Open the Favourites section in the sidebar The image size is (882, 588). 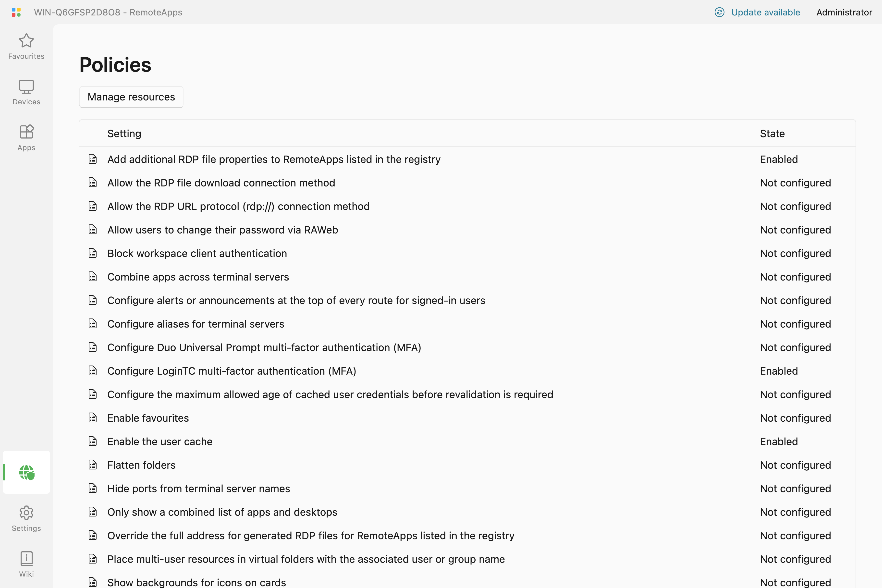[x=26, y=47]
